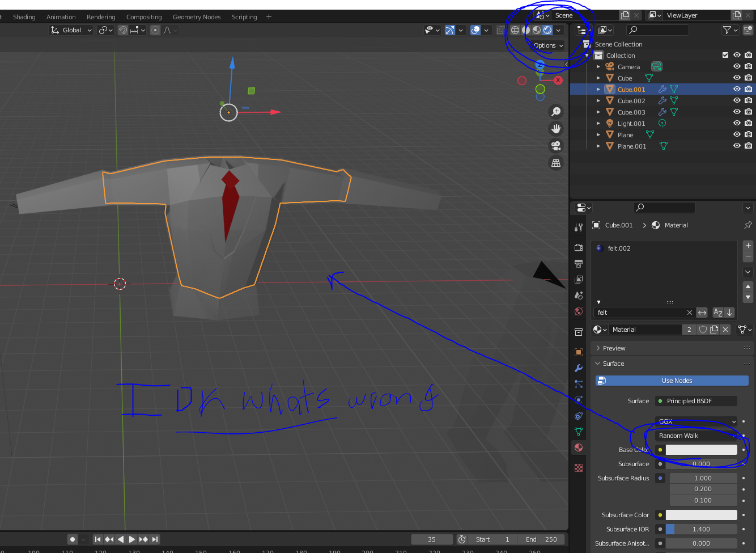Toggle X-ray mode in viewport header

[500, 30]
